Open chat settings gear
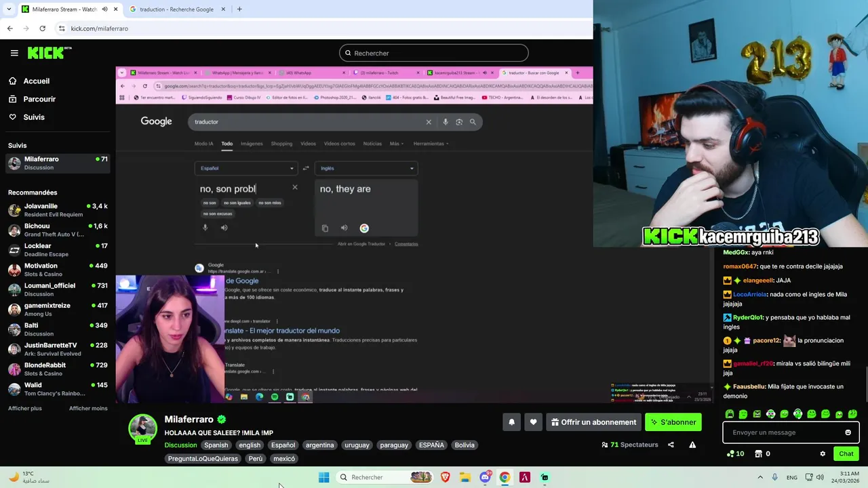 pos(823,453)
